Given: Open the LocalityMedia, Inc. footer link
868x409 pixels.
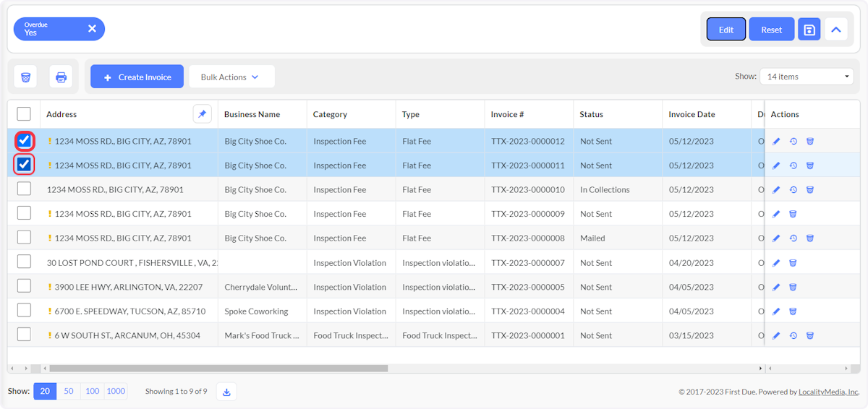Looking at the screenshot, I should [x=829, y=392].
